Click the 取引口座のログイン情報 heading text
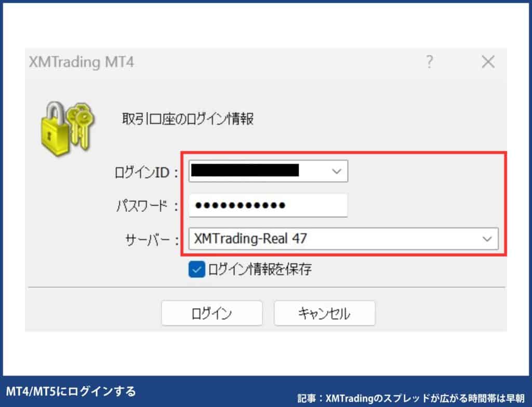 [188, 119]
